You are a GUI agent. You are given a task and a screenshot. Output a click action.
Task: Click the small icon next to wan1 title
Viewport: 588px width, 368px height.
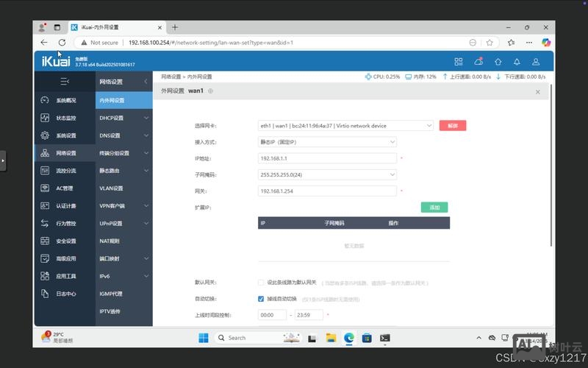tap(210, 91)
